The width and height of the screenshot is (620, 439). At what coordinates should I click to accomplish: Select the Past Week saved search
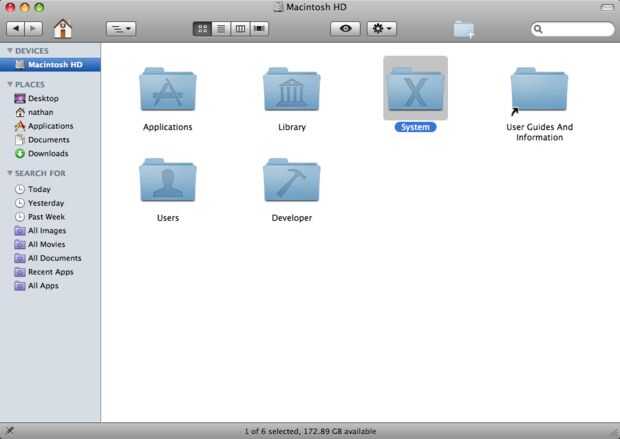tap(50, 217)
